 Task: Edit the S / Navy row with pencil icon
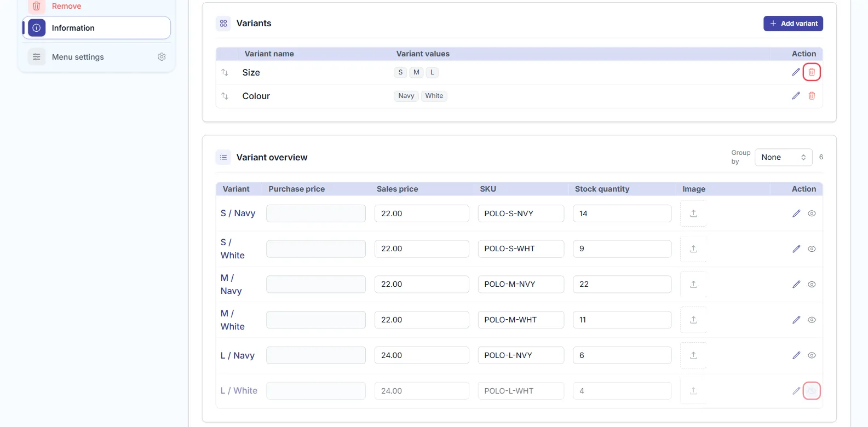[796, 214]
